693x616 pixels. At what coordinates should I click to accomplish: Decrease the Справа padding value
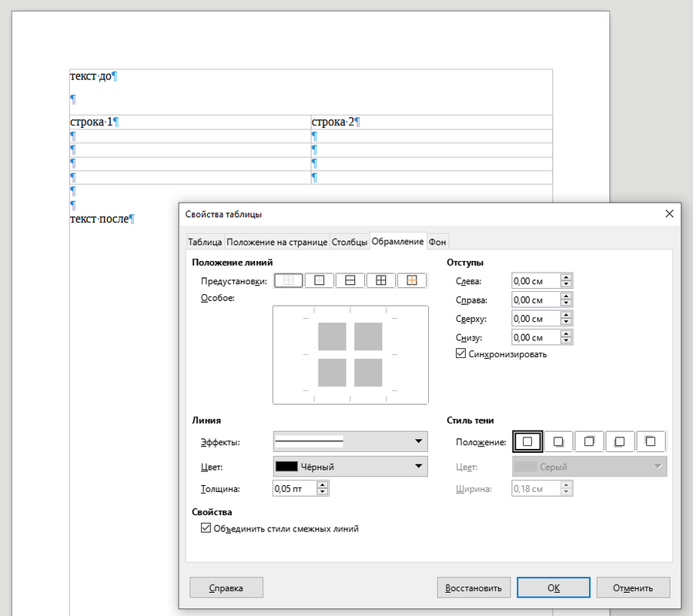(566, 303)
